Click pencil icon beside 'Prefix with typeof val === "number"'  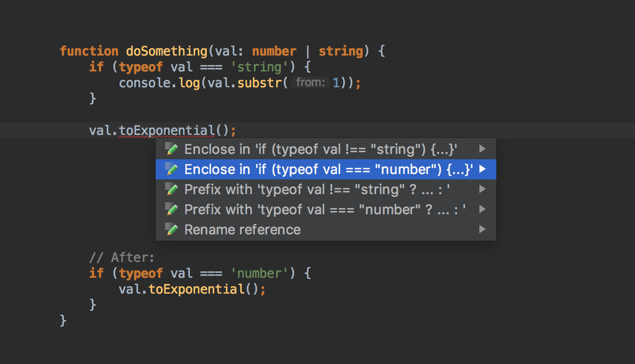click(171, 210)
